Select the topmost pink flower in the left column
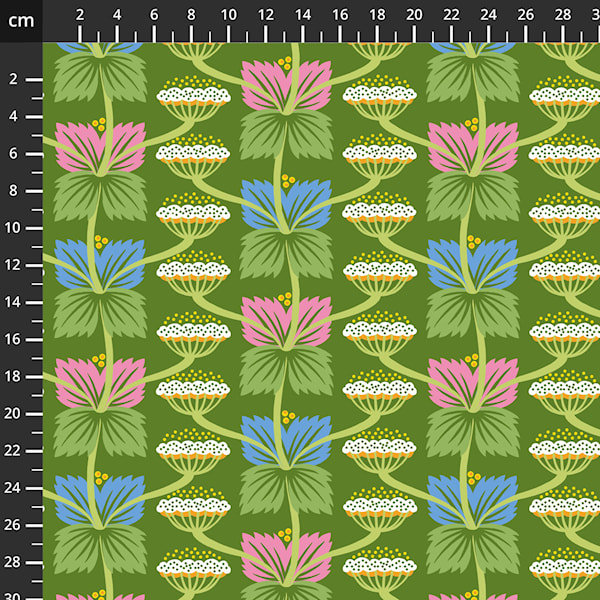The width and height of the screenshot is (600, 600). click(98, 147)
